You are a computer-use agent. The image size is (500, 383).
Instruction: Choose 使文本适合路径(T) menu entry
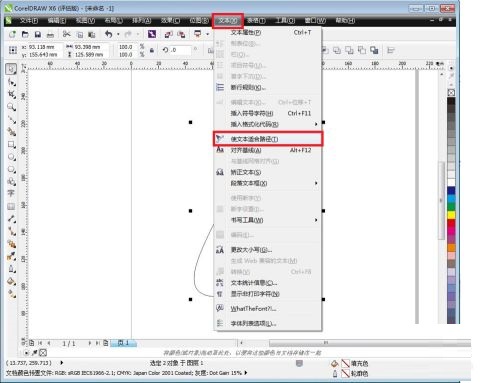pyautogui.click(x=267, y=139)
